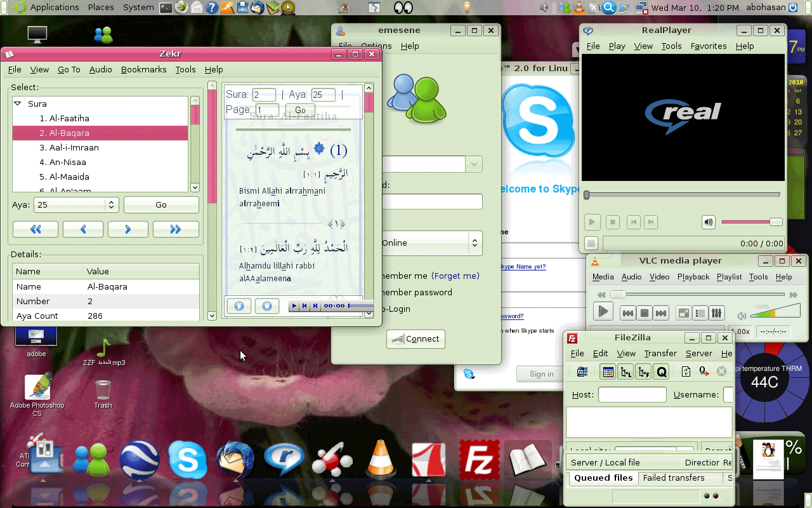Stop playback in VLC
The width and height of the screenshot is (812, 508).
[645, 313]
